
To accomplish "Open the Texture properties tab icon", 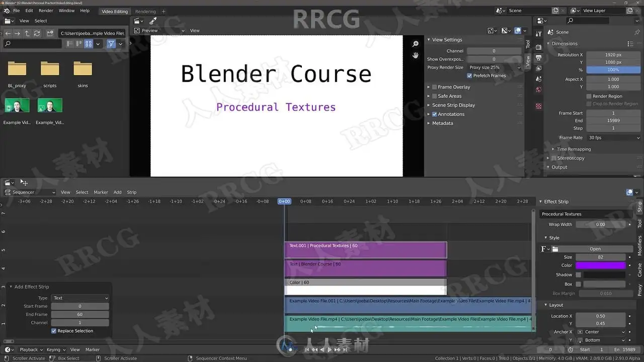I will tap(538, 106).
